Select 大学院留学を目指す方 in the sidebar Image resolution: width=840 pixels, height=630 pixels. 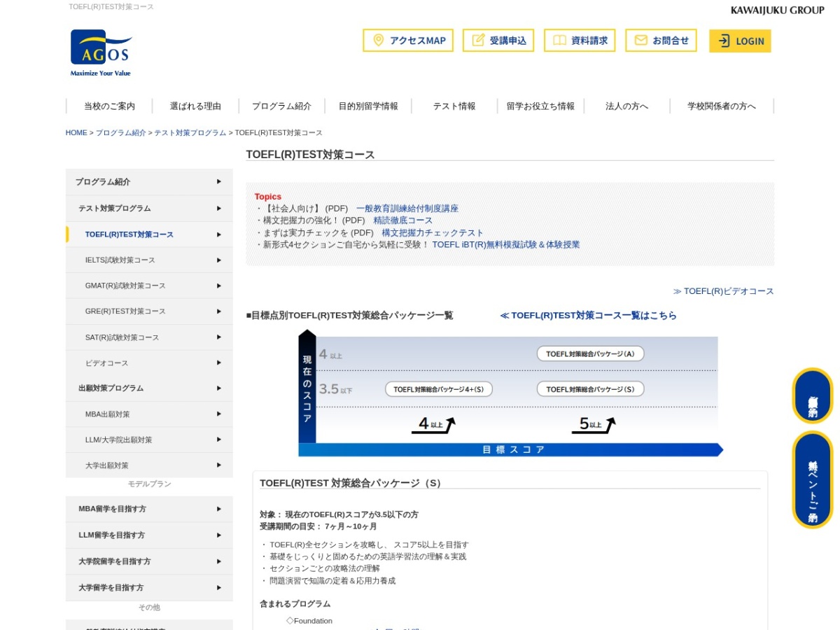pyautogui.click(x=149, y=561)
